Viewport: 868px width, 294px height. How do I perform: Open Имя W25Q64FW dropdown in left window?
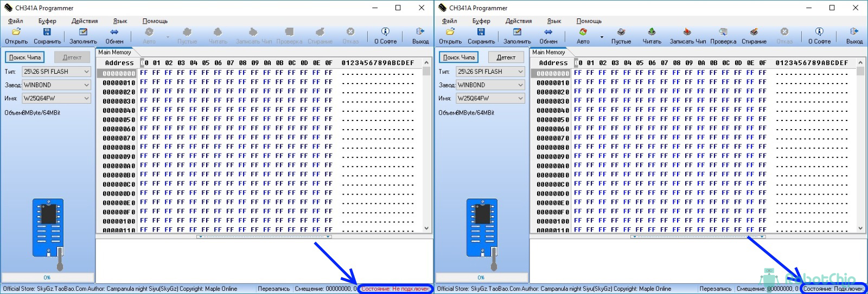[x=86, y=99]
